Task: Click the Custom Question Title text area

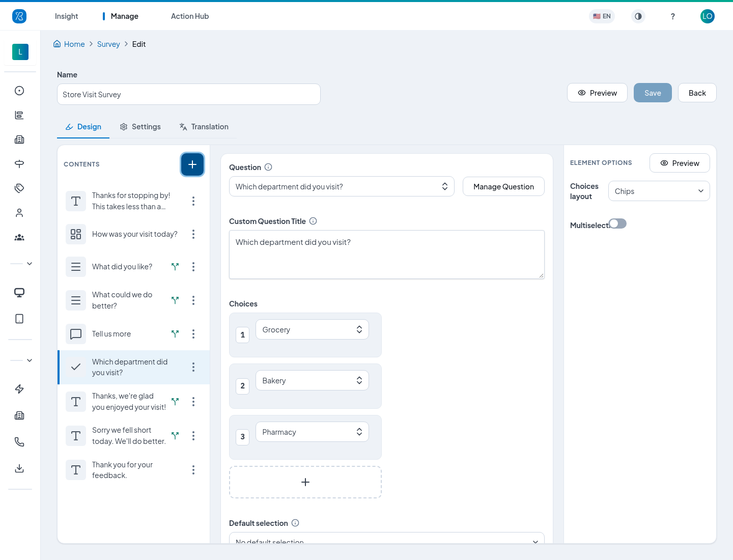Action: [x=387, y=255]
